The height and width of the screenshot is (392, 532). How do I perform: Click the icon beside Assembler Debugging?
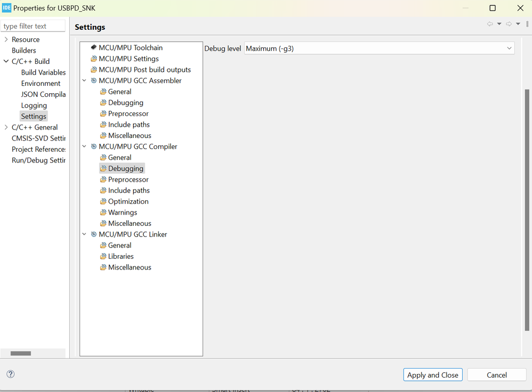pos(103,102)
